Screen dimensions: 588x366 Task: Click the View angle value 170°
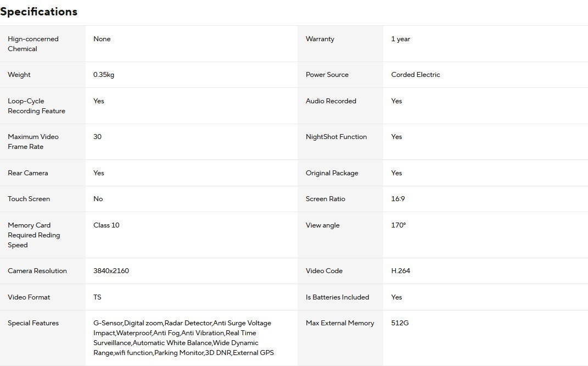tap(399, 225)
